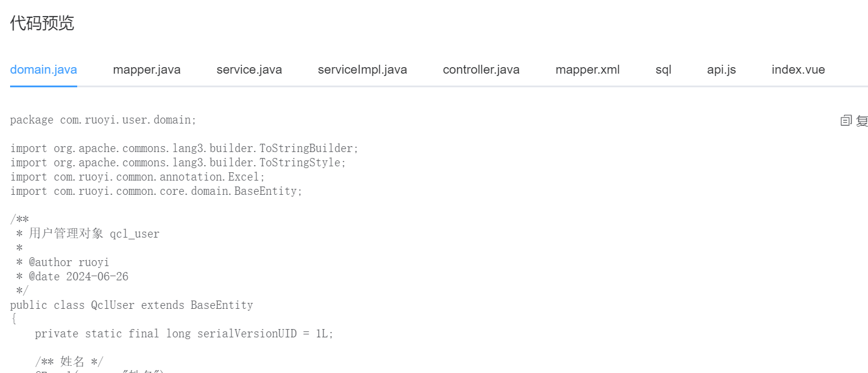Select the serialVersionUID declaration line
Image resolution: width=868 pixels, height=373 pixels.
tap(184, 333)
